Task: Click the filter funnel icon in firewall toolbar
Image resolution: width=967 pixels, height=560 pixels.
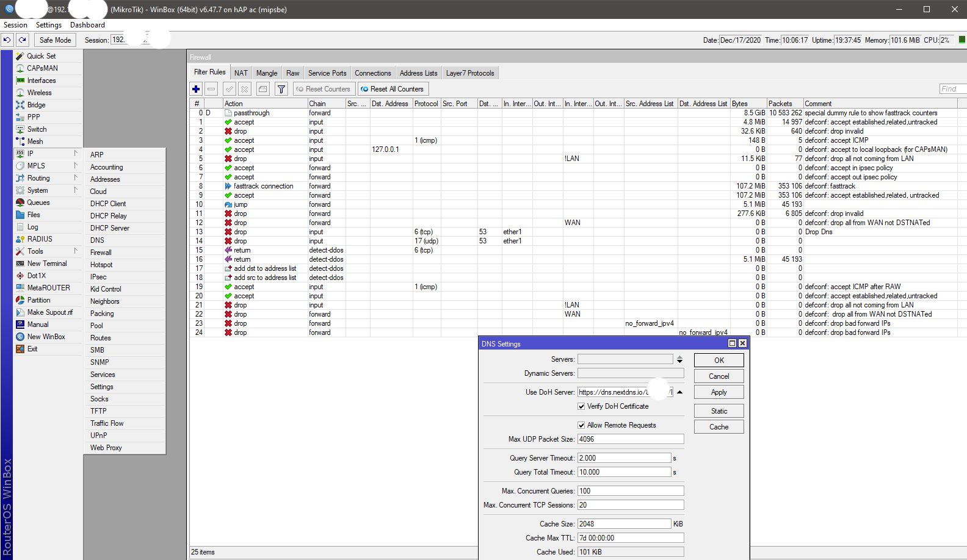Action: [x=281, y=89]
